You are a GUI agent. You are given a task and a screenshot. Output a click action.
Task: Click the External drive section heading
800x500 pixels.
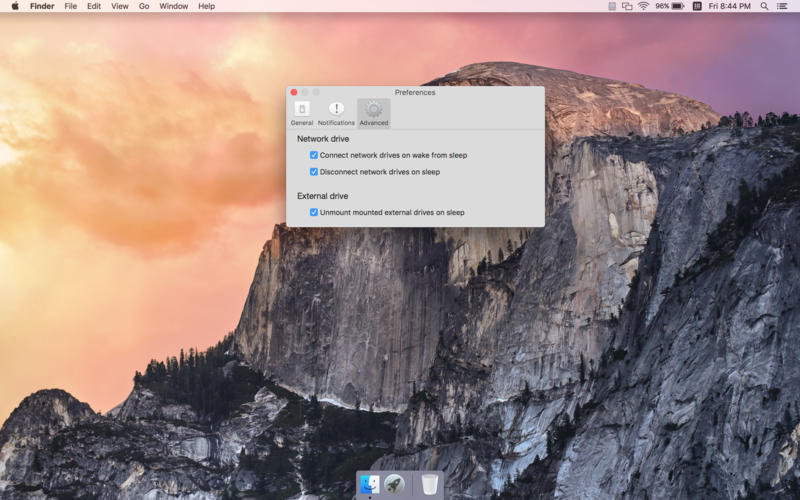[322, 196]
